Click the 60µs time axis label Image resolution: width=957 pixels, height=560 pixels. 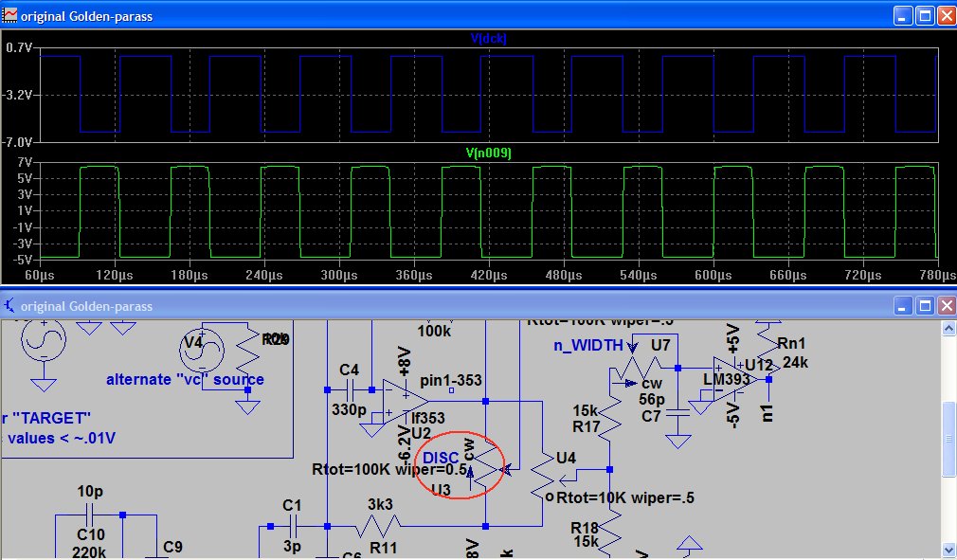tap(40, 275)
